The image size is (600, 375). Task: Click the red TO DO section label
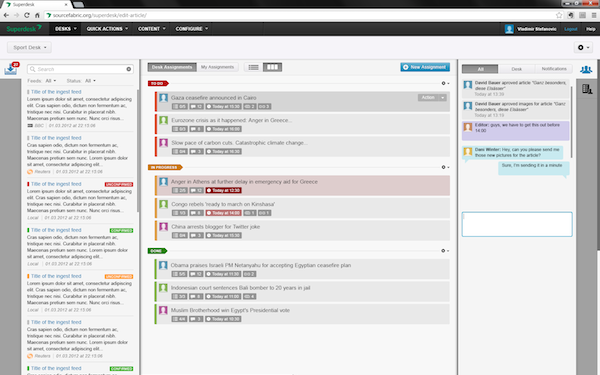(x=158, y=83)
